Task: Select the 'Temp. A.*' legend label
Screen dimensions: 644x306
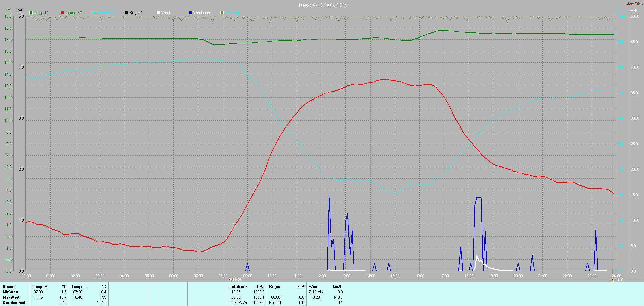Action: click(x=74, y=13)
